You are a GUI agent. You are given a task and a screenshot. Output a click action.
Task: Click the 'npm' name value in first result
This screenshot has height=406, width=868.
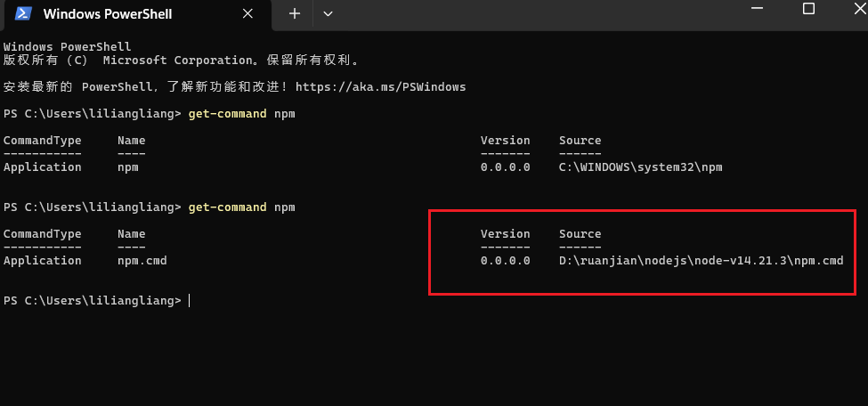128,166
